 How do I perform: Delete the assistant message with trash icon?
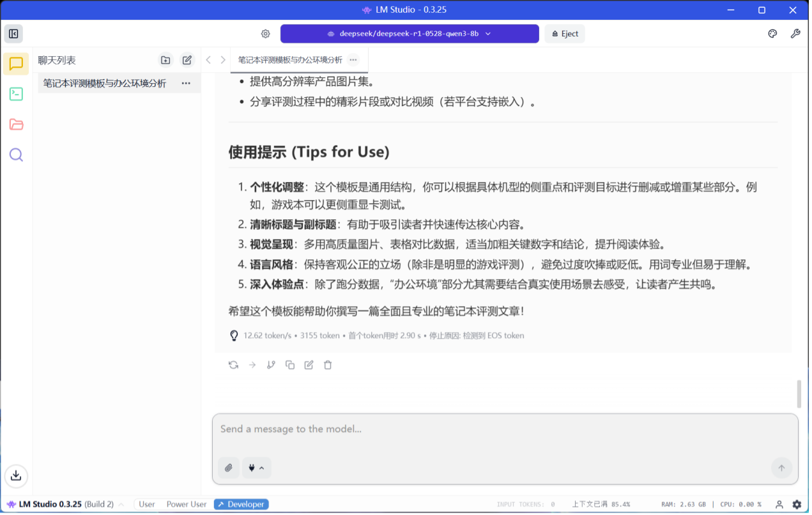coord(328,365)
